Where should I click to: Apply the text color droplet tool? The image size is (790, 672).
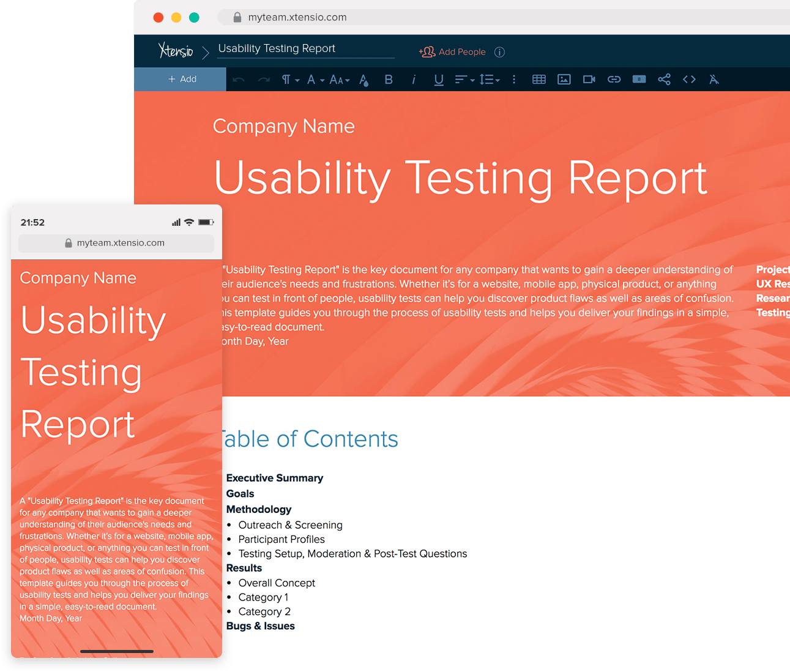click(363, 79)
